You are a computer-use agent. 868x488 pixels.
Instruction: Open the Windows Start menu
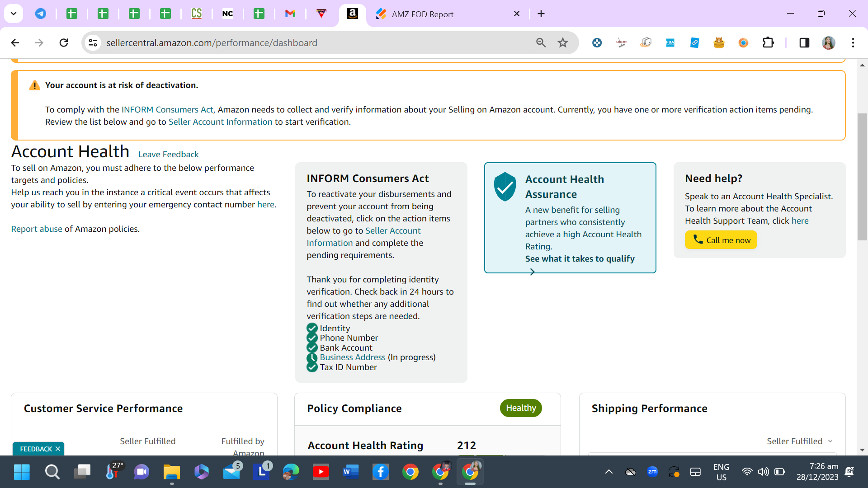click(x=22, y=472)
